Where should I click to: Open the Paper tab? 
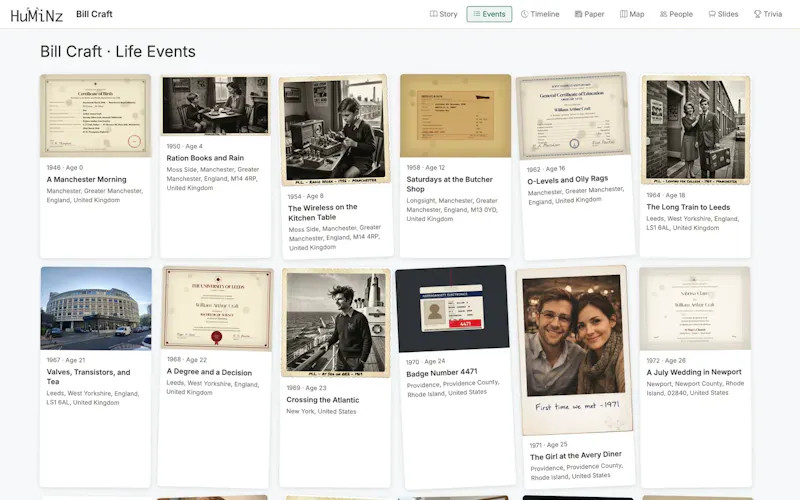(x=589, y=14)
